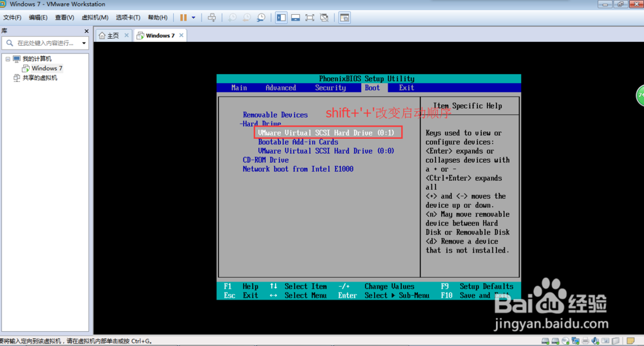Viewport: 644px width, 346px height.
Task: Click the network adapter status icon
Action: [x=575, y=341]
